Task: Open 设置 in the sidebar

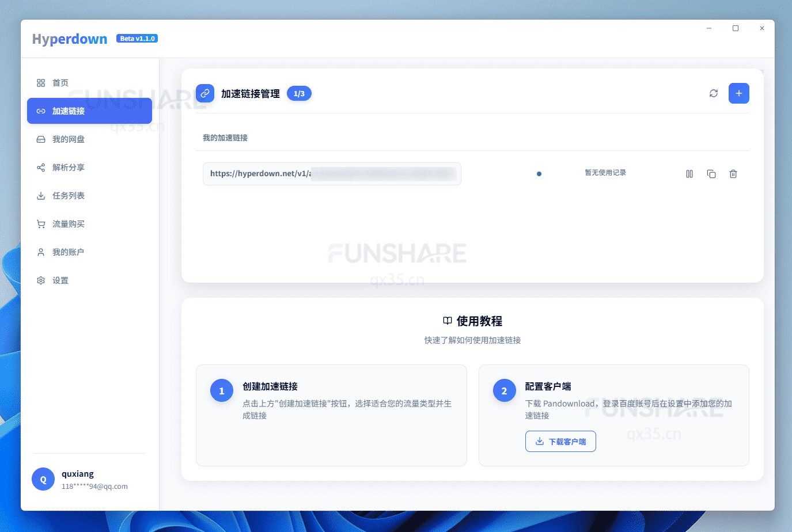Action: tap(89, 280)
